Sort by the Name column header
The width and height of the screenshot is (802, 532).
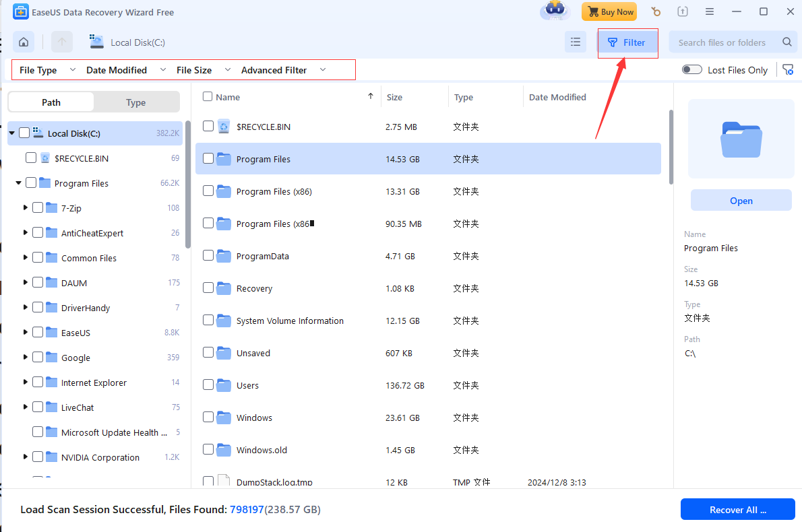point(228,97)
